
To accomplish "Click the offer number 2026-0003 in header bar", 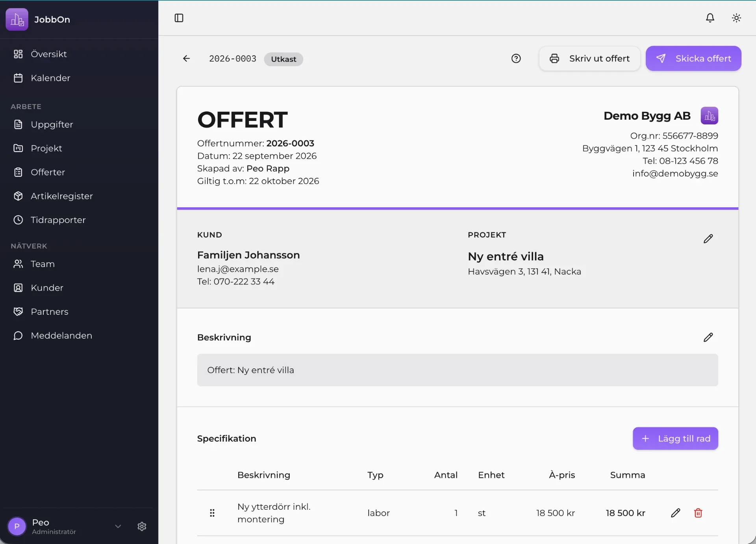I will coord(232,59).
